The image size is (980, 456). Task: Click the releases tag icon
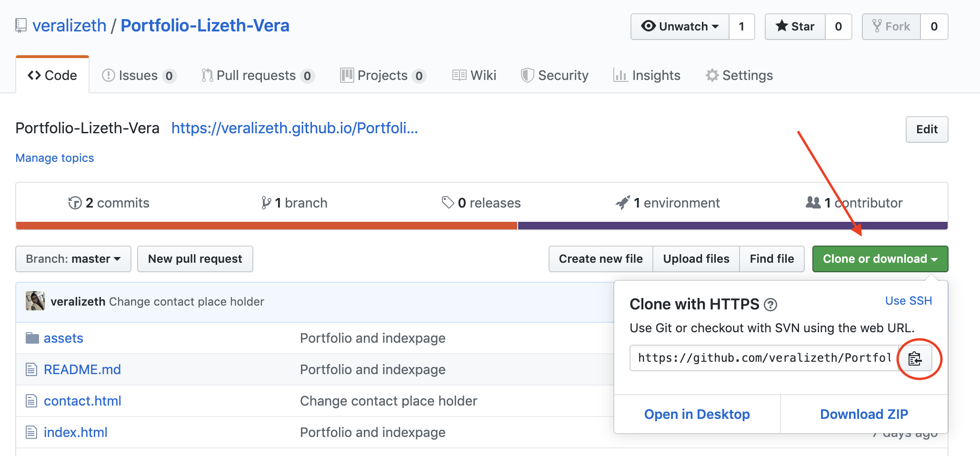point(448,203)
